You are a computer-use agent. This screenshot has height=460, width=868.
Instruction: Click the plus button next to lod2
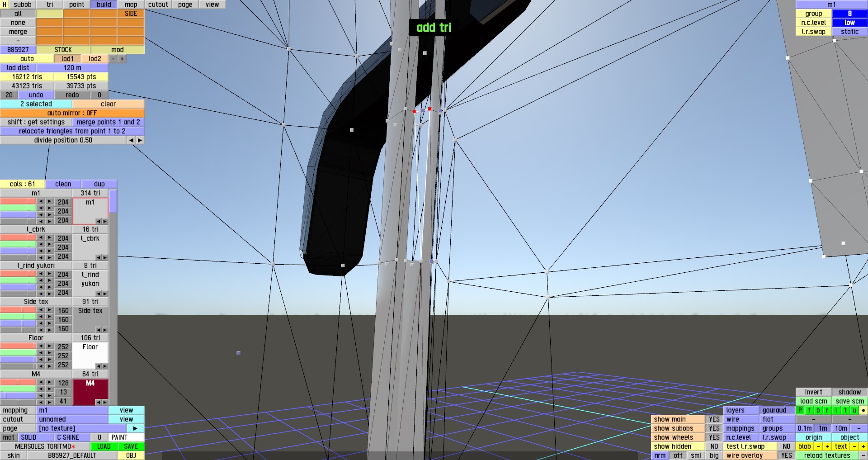click(x=122, y=59)
